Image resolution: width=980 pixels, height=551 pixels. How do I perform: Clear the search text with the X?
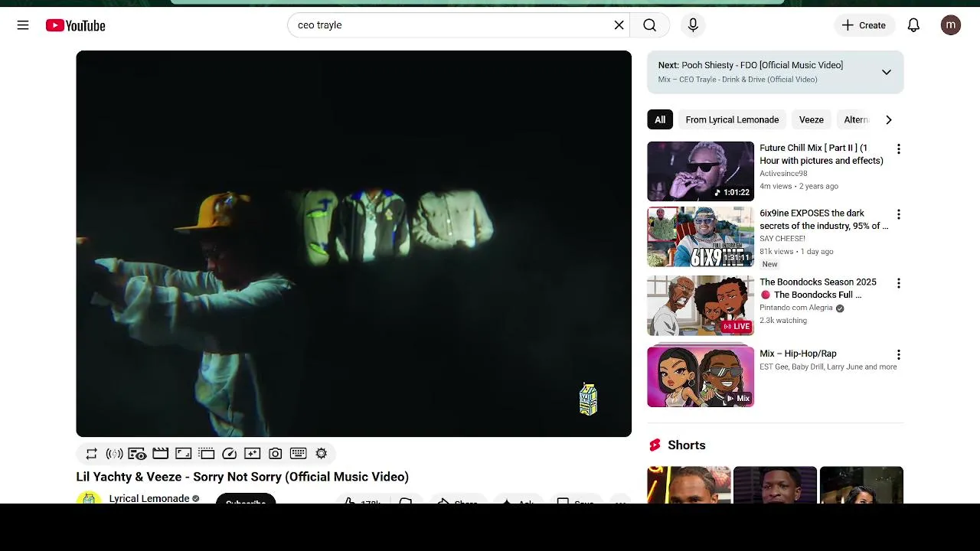tap(619, 25)
